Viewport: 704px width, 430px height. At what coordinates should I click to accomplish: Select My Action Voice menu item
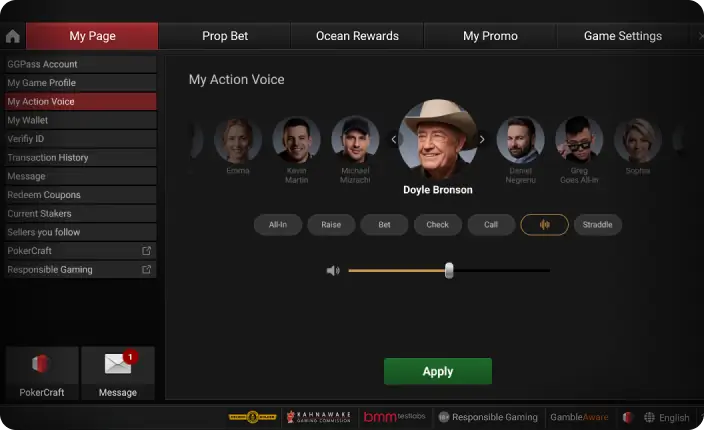pyautogui.click(x=80, y=101)
